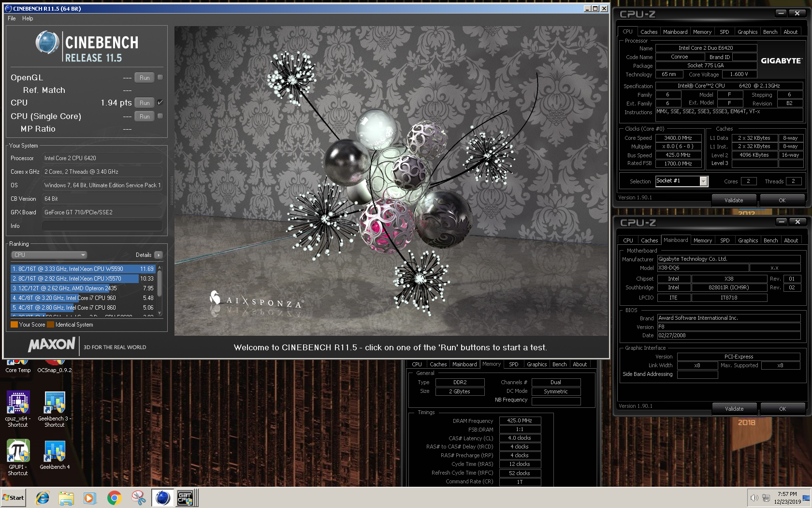This screenshot has width=812, height=508.
Task: Click the Core Speed 3400.0 MHz value
Action: pos(678,138)
